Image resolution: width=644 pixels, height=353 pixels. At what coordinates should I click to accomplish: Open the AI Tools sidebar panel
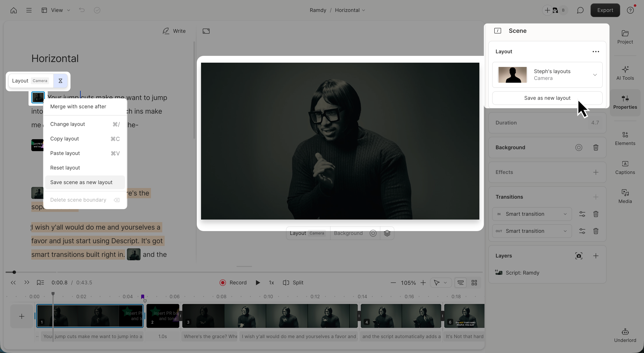pyautogui.click(x=625, y=73)
